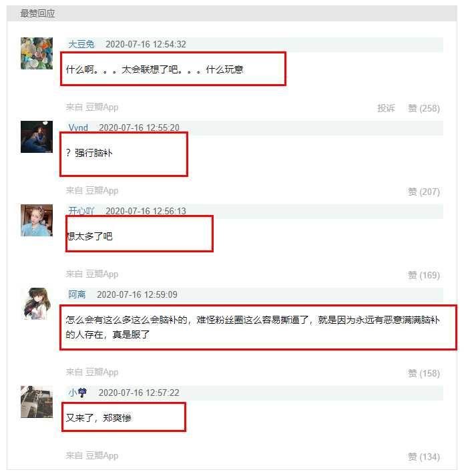
Task: Like the comment with 赞 (158)
Action: [424, 373]
